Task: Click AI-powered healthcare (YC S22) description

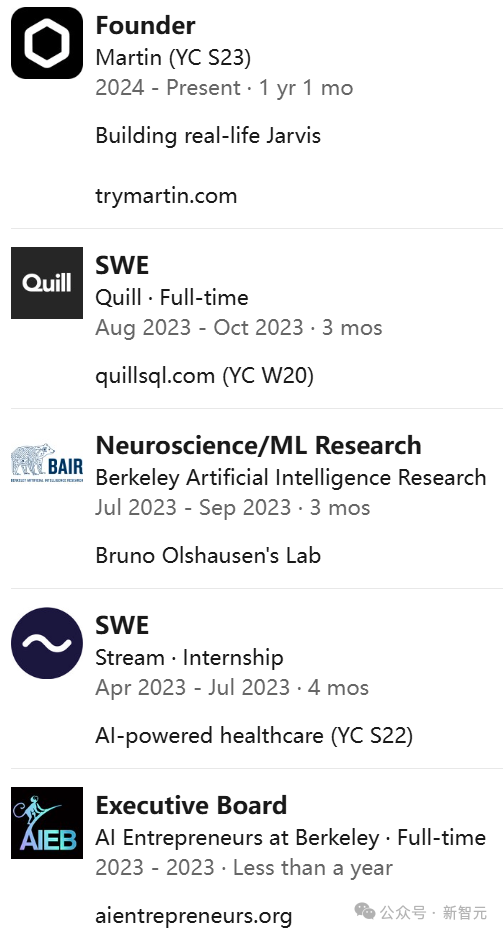Action: click(254, 736)
